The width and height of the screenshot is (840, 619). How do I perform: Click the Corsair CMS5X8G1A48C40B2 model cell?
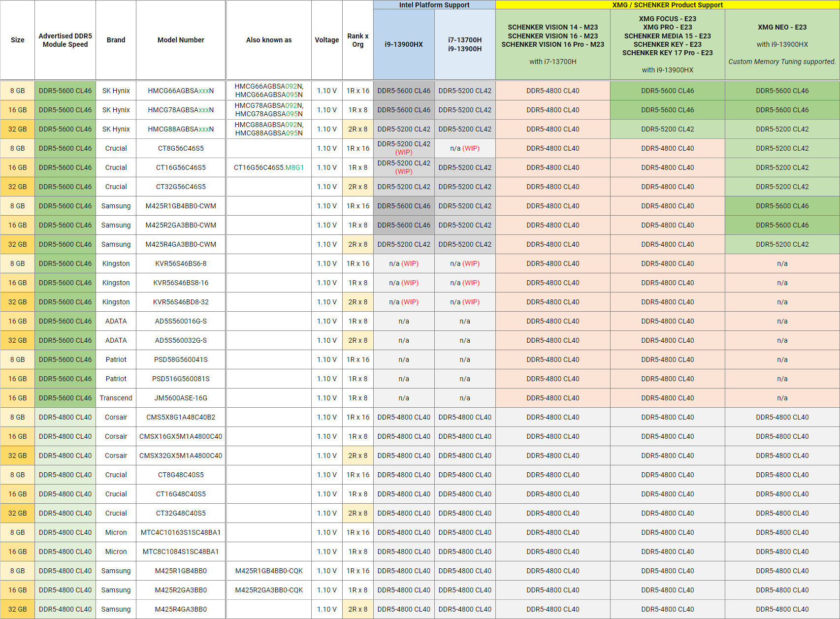coord(180,417)
